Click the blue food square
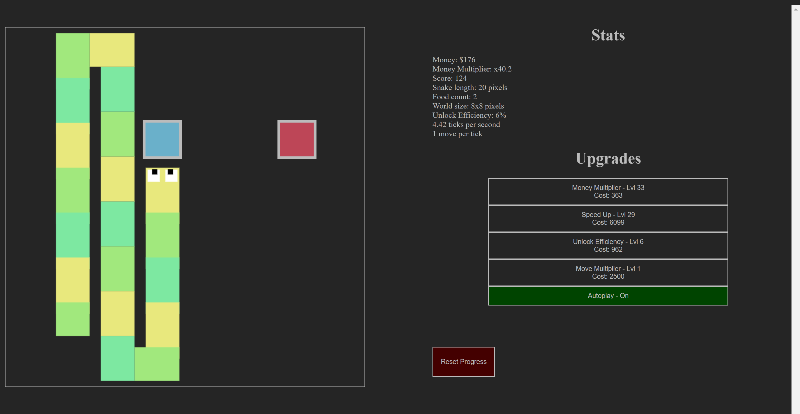Viewport: 800px width, 414px height. pos(162,139)
